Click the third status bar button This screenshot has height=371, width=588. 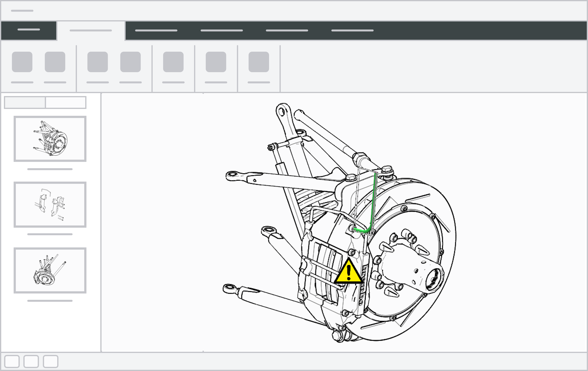coord(51,361)
